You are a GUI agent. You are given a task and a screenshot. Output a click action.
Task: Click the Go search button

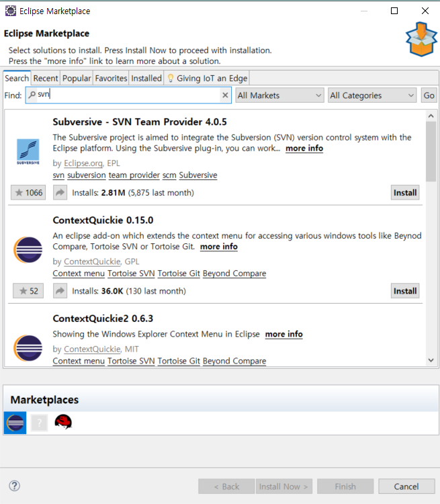[429, 95]
